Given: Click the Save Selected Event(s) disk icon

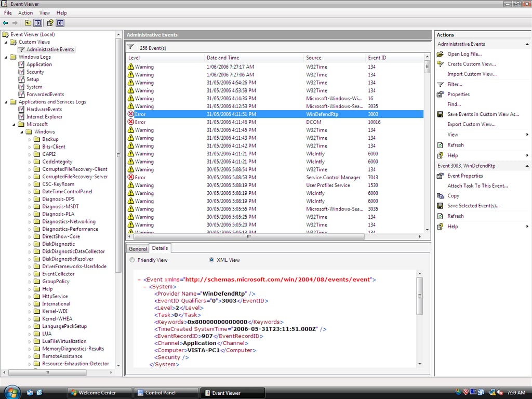Looking at the screenshot, I should [x=440, y=206].
